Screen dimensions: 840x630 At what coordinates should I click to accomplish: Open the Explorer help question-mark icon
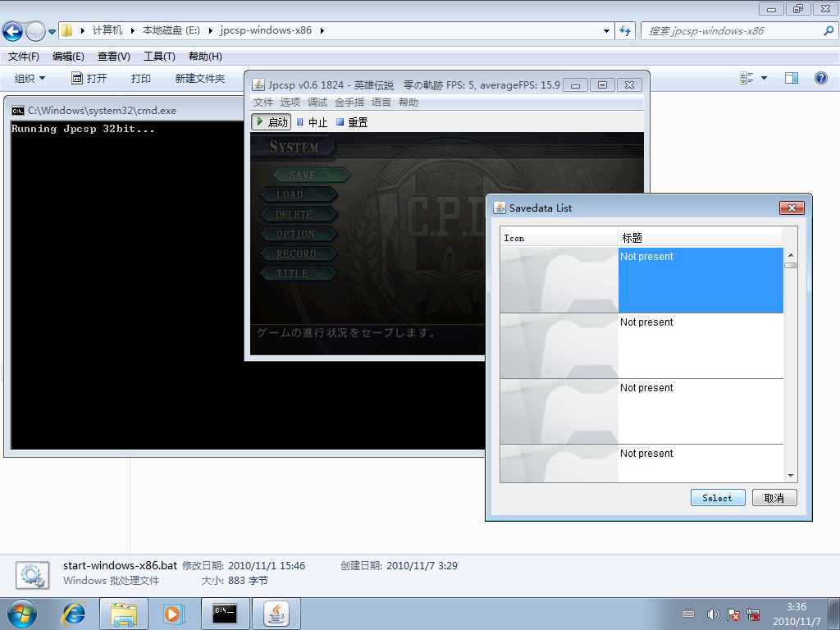[x=820, y=78]
